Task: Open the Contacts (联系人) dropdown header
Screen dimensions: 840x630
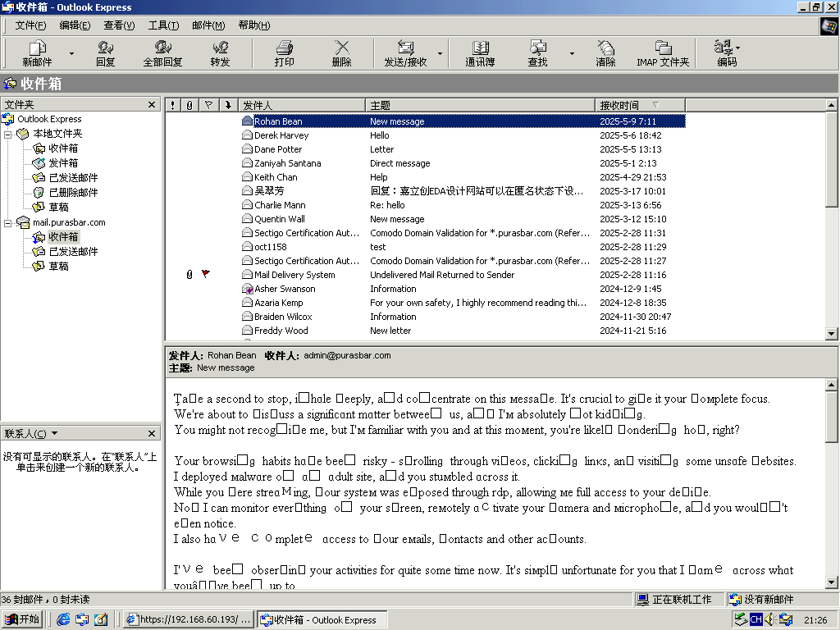Action: pyautogui.click(x=25, y=433)
